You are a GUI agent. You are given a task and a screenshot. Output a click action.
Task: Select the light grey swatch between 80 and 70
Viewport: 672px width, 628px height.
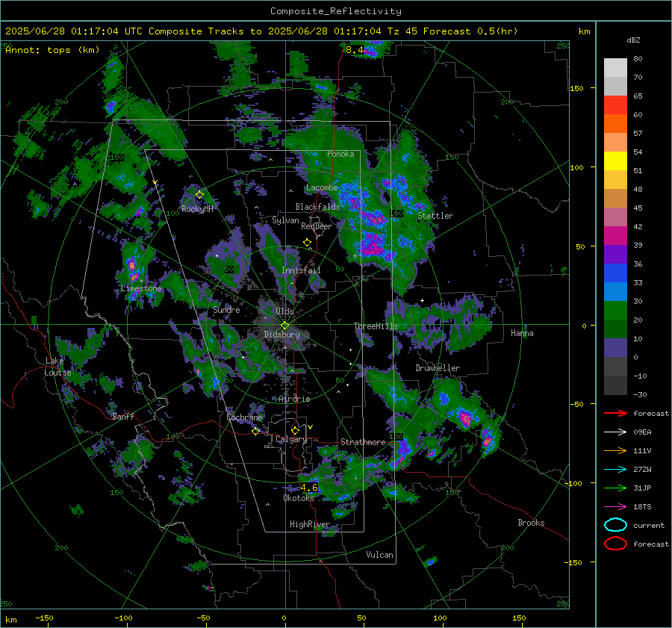point(615,68)
